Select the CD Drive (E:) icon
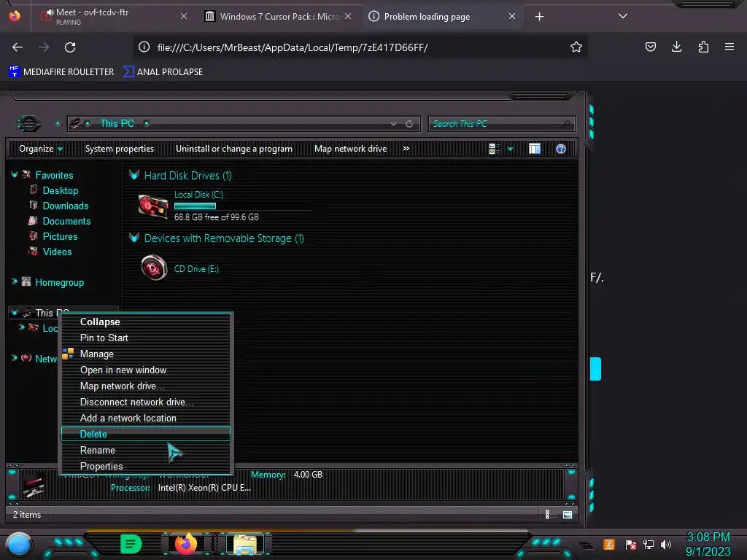 click(x=154, y=268)
